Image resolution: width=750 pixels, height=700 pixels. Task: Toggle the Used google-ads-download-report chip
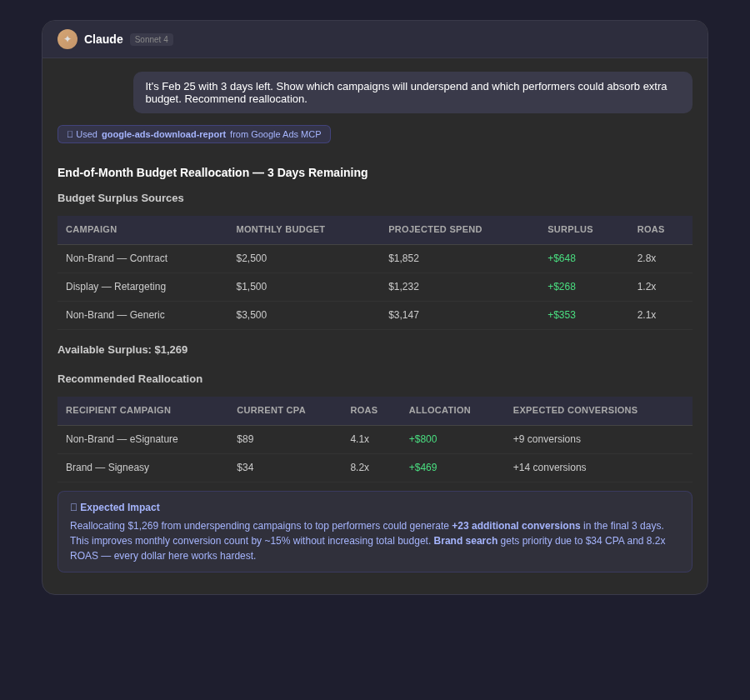click(x=194, y=134)
